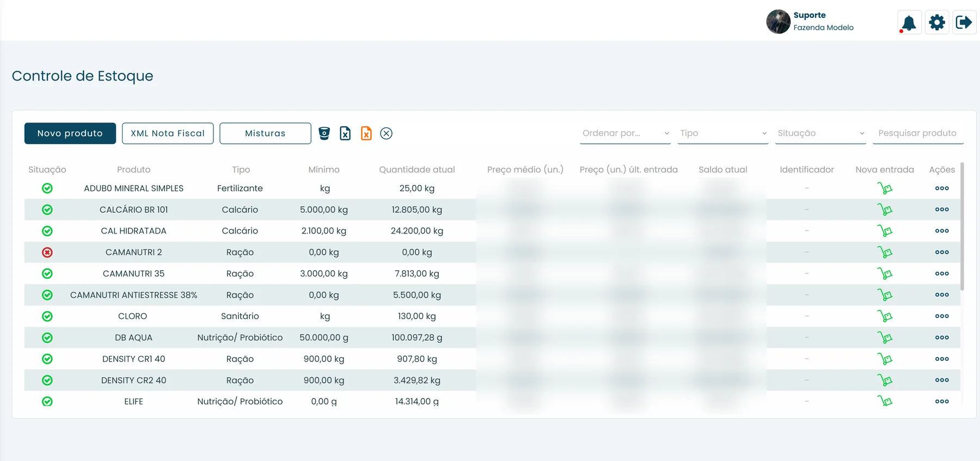980x461 pixels.
Task: Open the Tipo filter dropdown
Action: pyautogui.click(x=723, y=133)
